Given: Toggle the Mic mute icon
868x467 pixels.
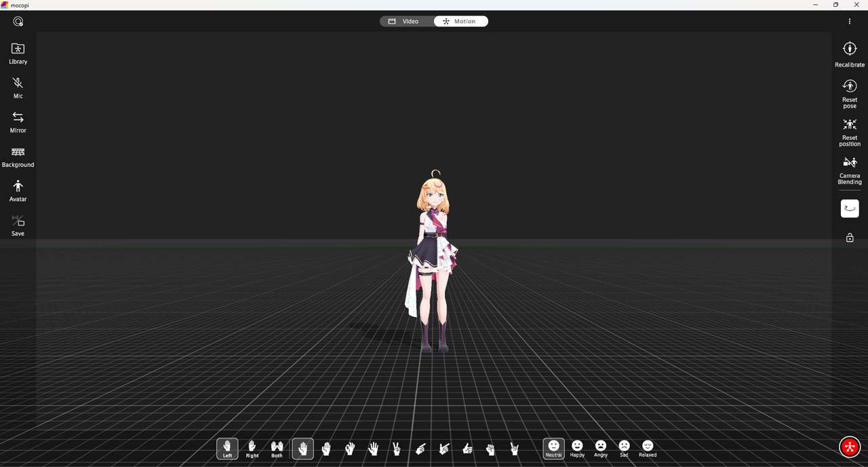Looking at the screenshot, I should point(18,87).
